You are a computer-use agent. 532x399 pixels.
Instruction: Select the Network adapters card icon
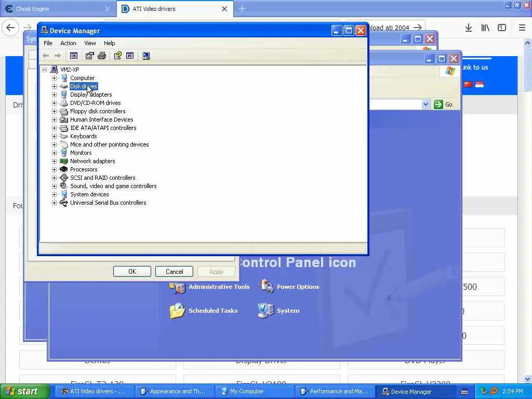(x=64, y=161)
